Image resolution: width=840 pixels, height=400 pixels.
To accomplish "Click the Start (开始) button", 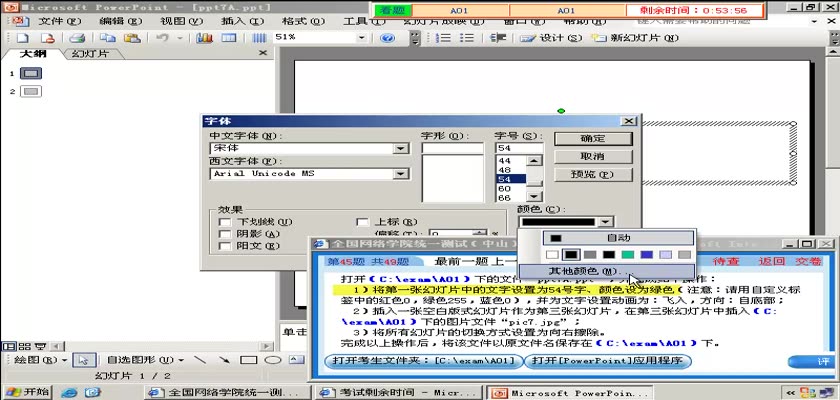I will click(27, 393).
